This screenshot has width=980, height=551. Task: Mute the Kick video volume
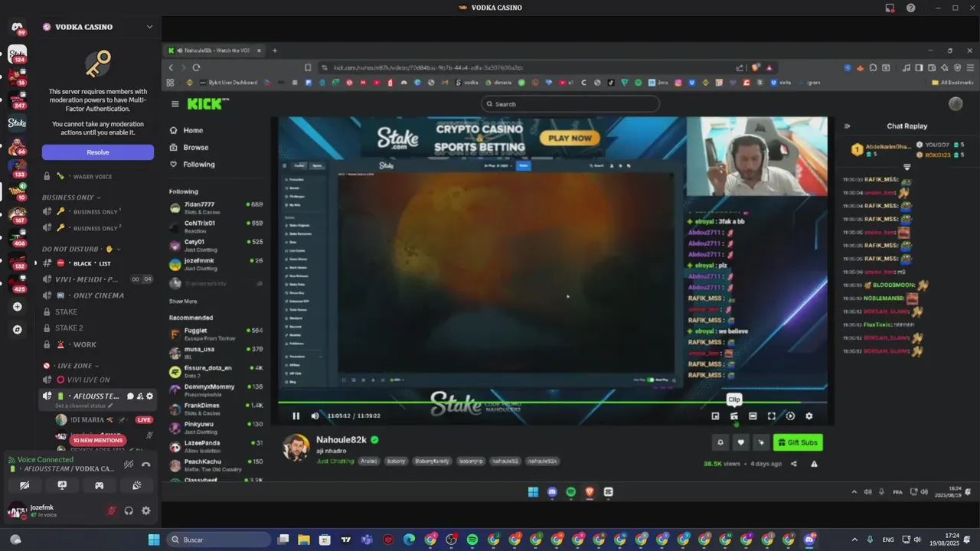point(315,416)
